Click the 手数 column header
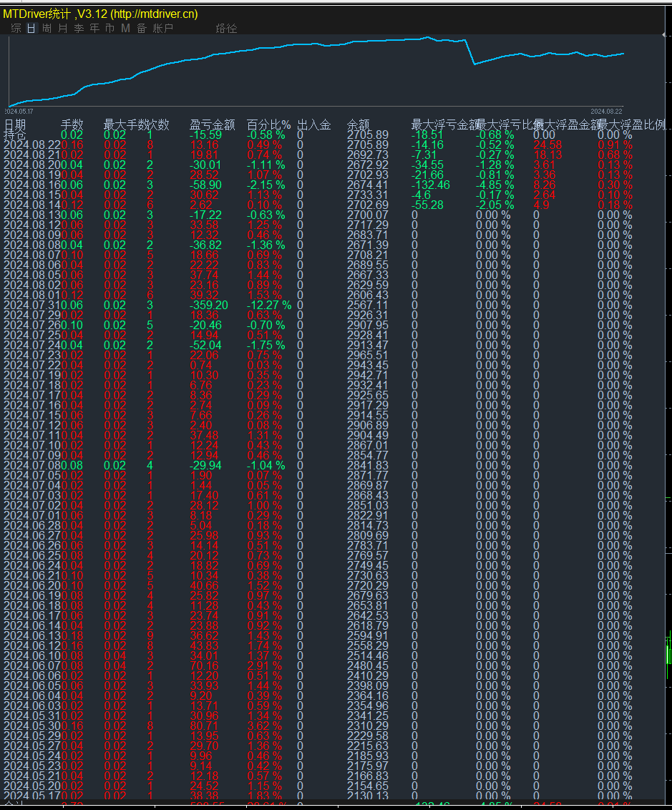Image resolution: width=672 pixels, height=810 pixels. click(x=72, y=125)
